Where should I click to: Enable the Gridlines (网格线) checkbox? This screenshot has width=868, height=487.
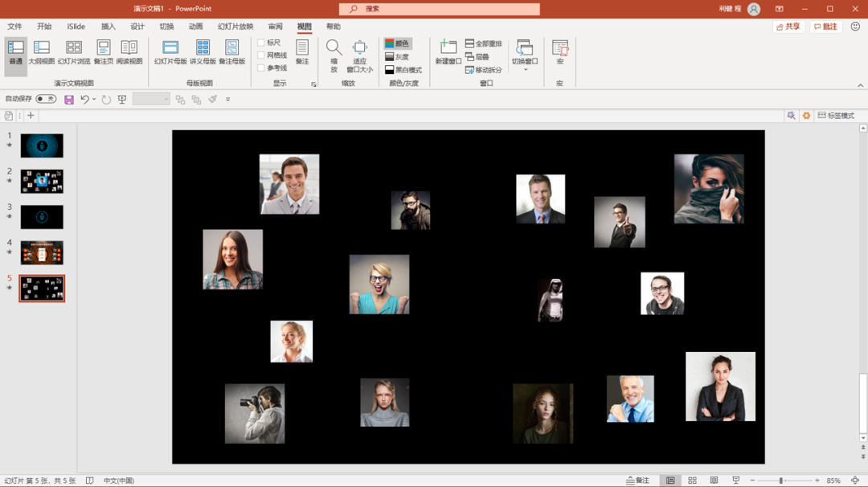(x=261, y=55)
